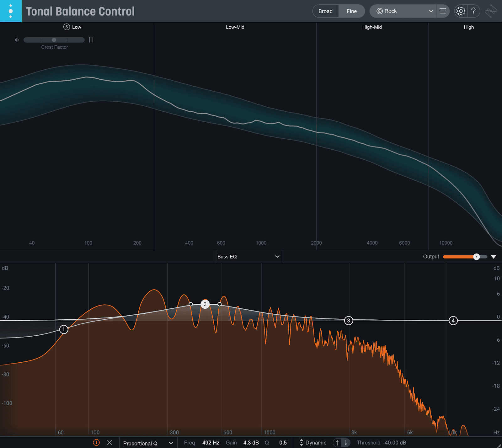The width and height of the screenshot is (502, 448).
Task: Open the Proportional Q filter type dropdown
Action: point(148,443)
